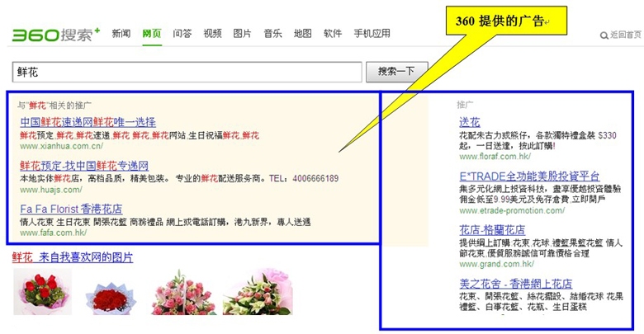The width and height of the screenshot is (644, 334).
Task: Click the www.floraf.com.hk/ URL
Action: pyautogui.click(x=495, y=157)
